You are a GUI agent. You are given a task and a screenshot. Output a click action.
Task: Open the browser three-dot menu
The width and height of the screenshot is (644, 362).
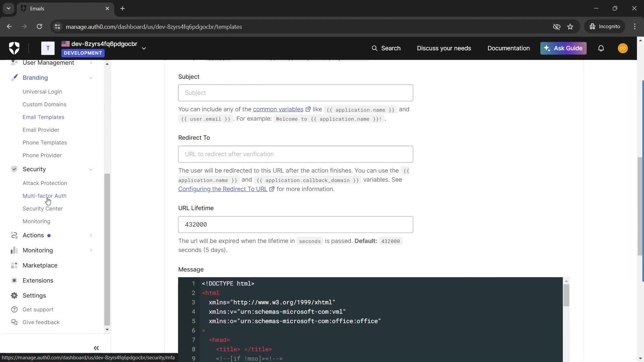[635, 26]
